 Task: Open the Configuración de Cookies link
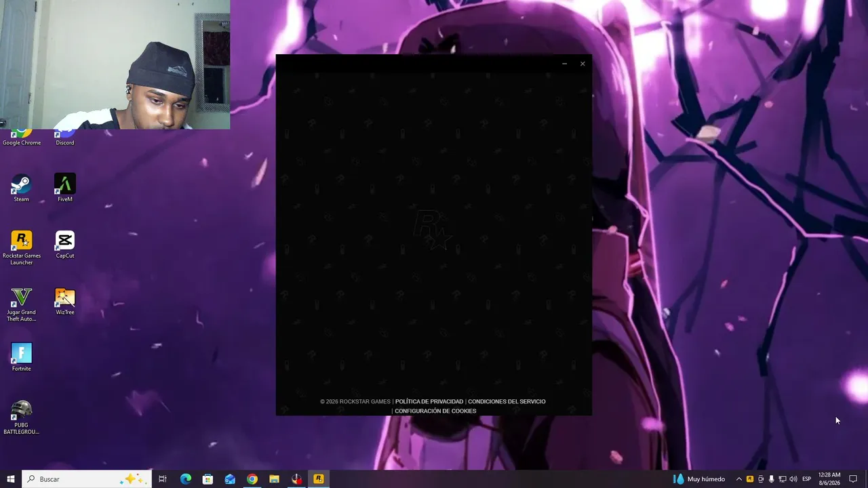coord(435,411)
